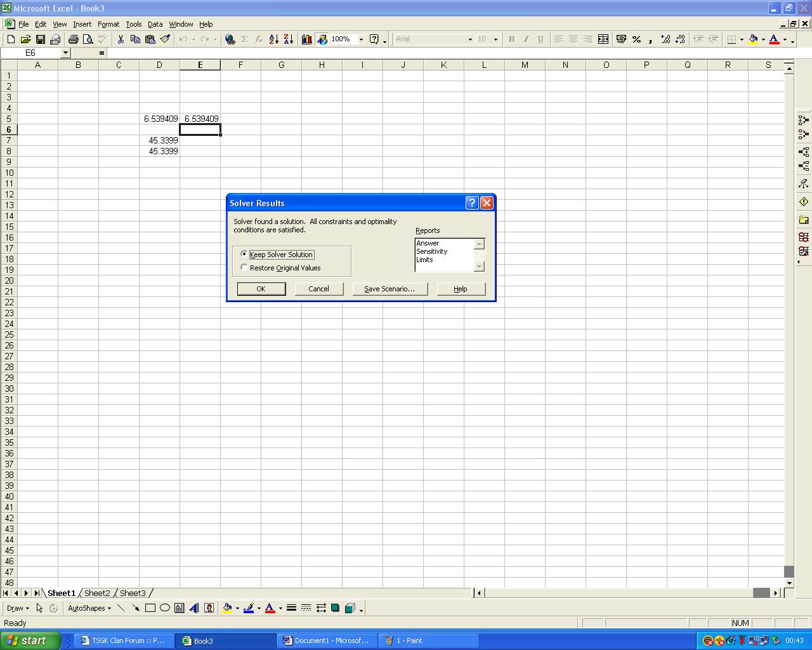The image size is (812, 650).
Task: Launch the Chart Wizard icon
Action: [x=307, y=39]
